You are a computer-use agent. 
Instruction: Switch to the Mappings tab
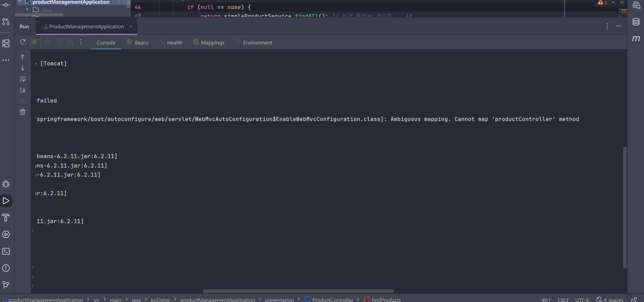(x=209, y=42)
